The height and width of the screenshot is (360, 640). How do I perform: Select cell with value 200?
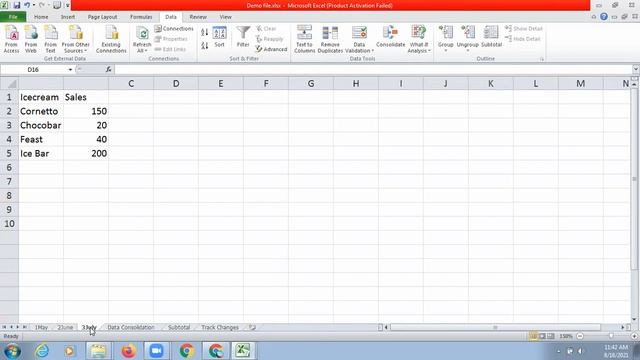[86, 153]
